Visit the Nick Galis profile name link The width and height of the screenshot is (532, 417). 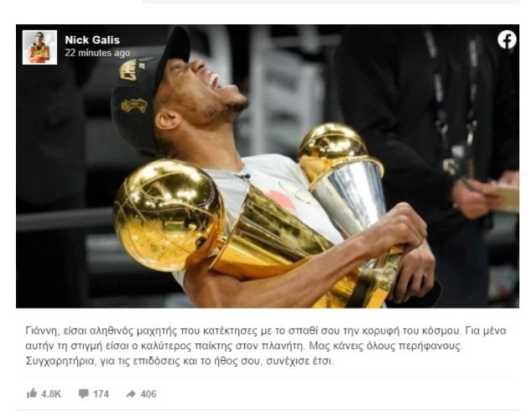coord(92,40)
